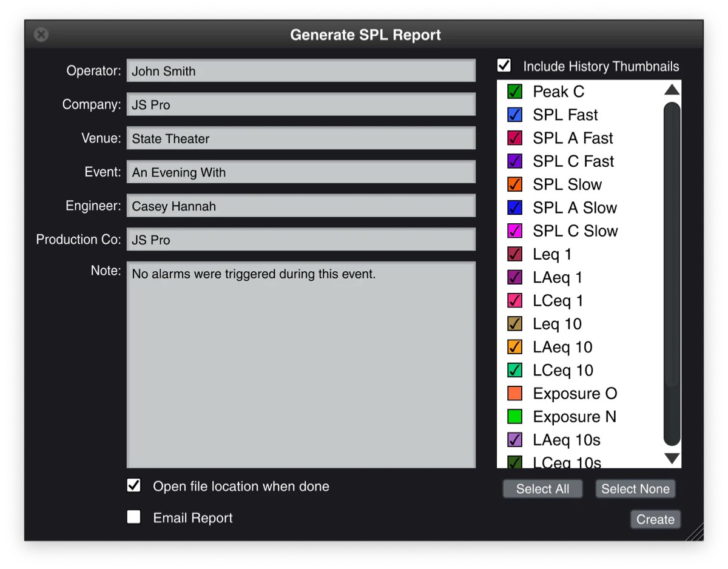The height and width of the screenshot is (569, 728).
Task: Uncheck the Leq 10 metric
Action: [515, 324]
